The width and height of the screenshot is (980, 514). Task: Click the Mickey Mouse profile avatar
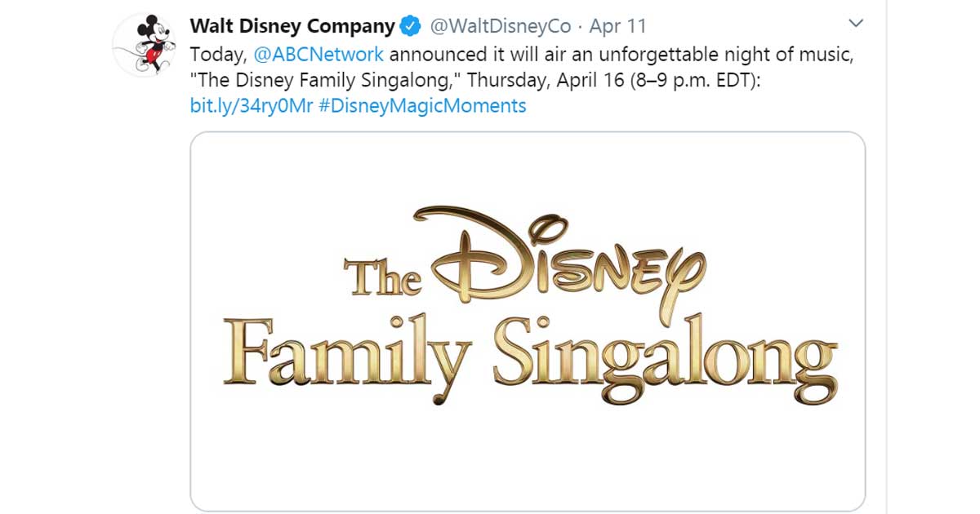pos(145,45)
